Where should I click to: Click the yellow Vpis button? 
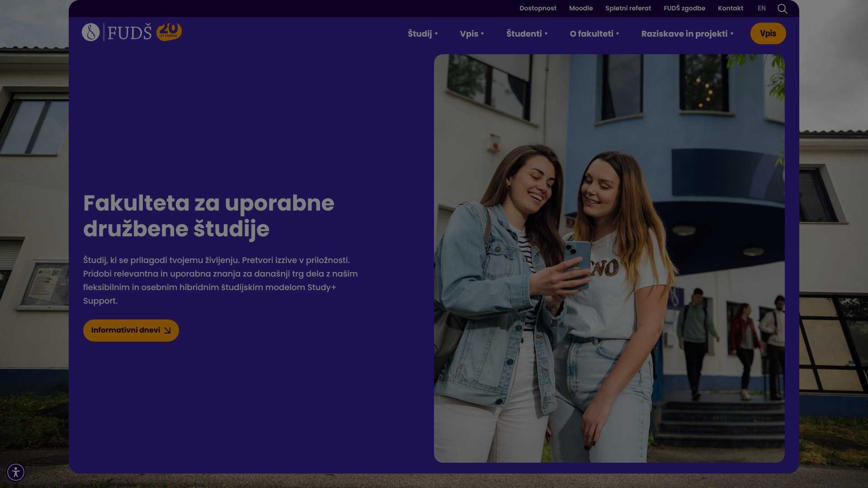tap(768, 33)
